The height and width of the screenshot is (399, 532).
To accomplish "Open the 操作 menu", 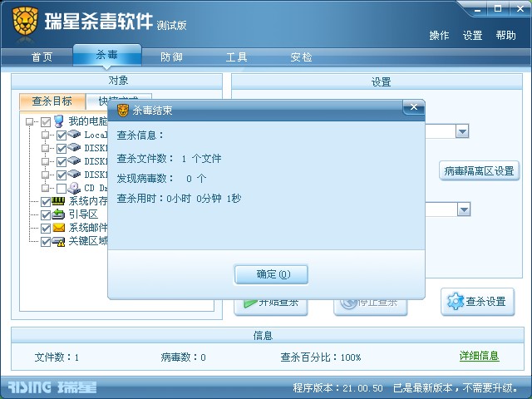I will (439, 35).
